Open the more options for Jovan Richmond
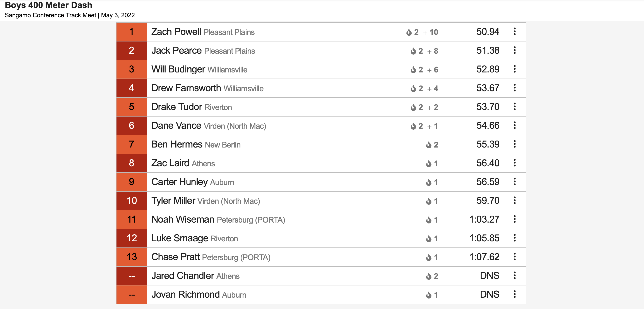 [514, 294]
